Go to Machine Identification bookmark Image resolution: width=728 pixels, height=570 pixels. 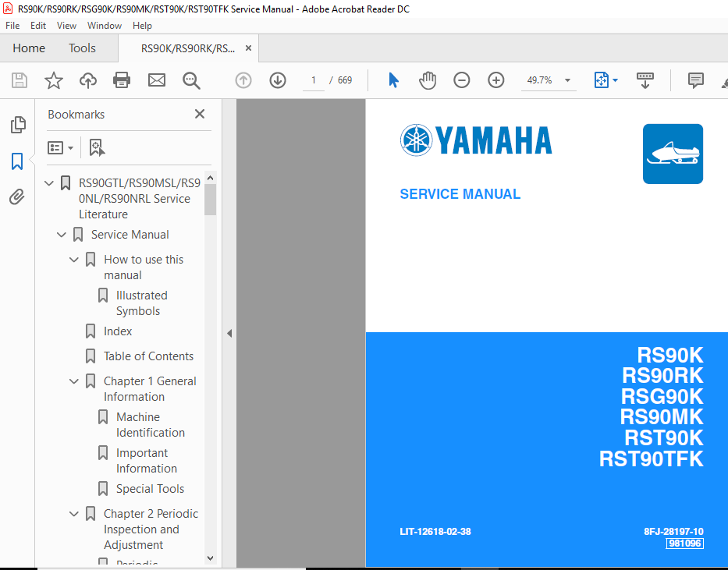point(151,425)
